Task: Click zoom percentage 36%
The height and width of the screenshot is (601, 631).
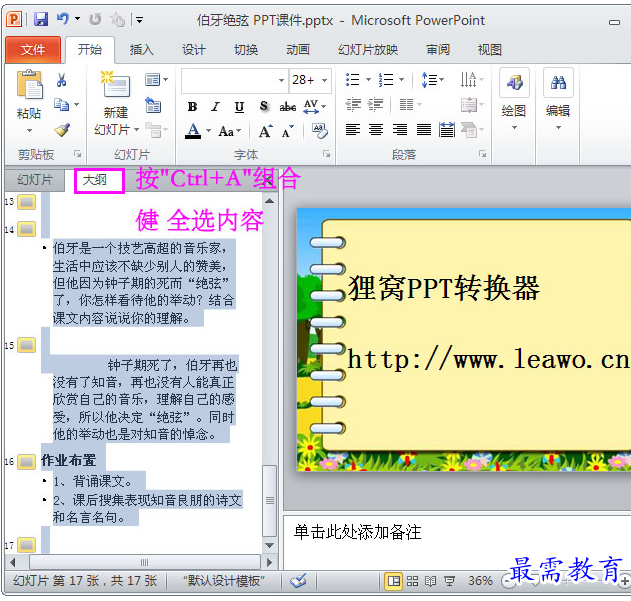Action: pyautogui.click(x=480, y=581)
